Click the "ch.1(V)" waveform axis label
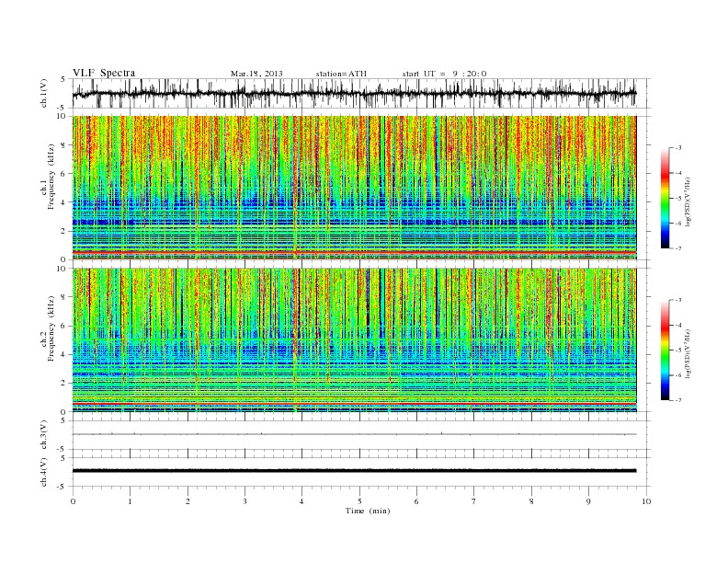Viewport: 728px width, 563px height. point(44,93)
